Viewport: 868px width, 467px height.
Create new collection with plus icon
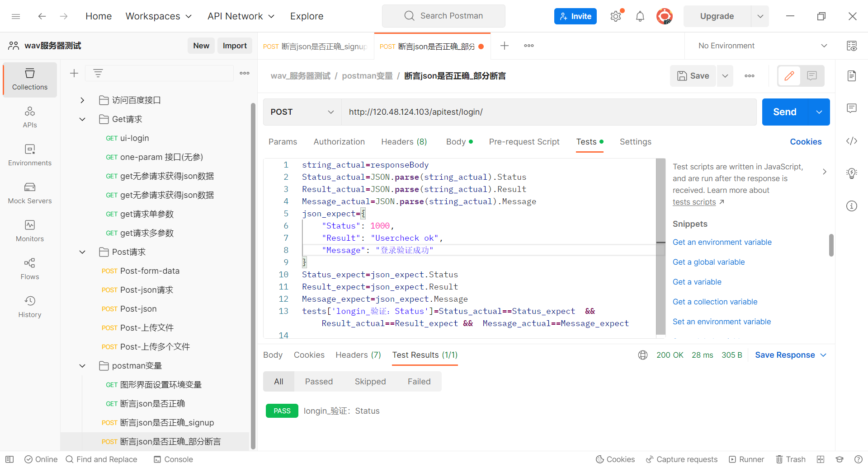tap(74, 73)
